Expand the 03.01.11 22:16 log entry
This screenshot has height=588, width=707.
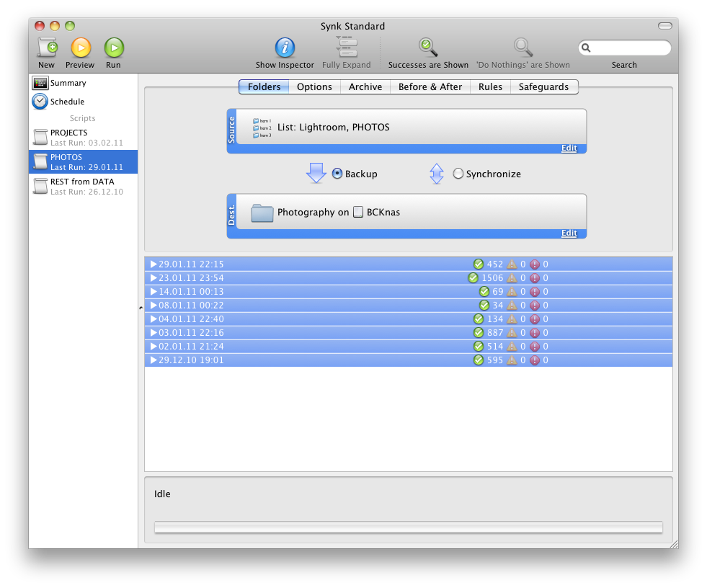154,333
